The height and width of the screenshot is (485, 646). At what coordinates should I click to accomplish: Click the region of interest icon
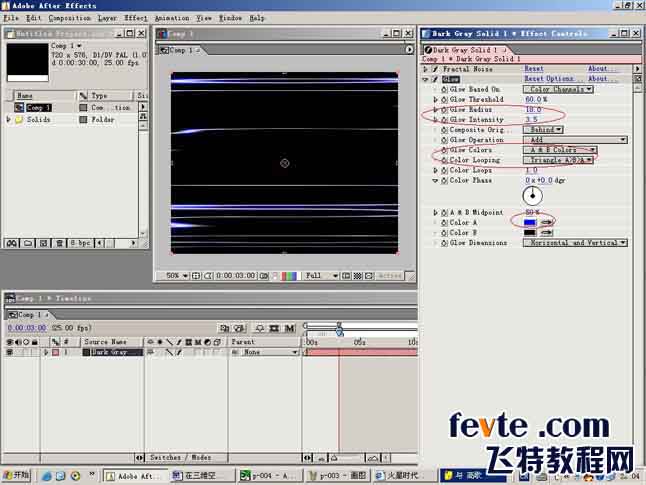click(x=346, y=276)
